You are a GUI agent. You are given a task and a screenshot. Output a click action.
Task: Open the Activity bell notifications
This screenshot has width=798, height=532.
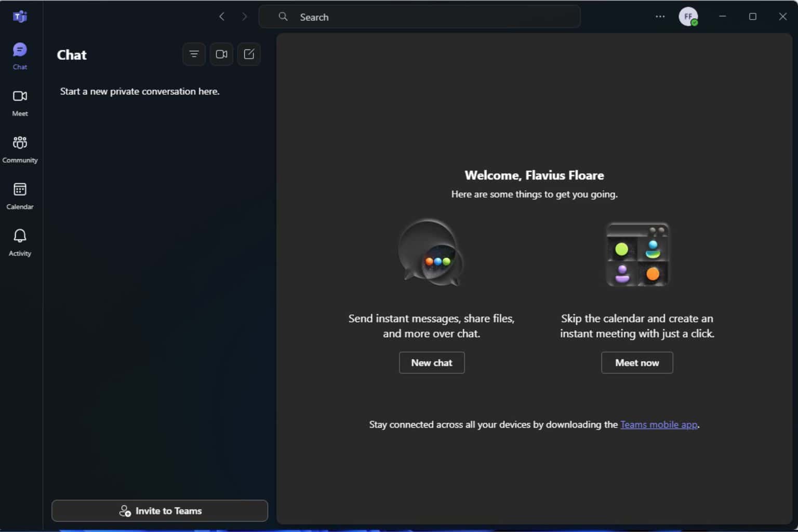pyautogui.click(x=20, y=243)
